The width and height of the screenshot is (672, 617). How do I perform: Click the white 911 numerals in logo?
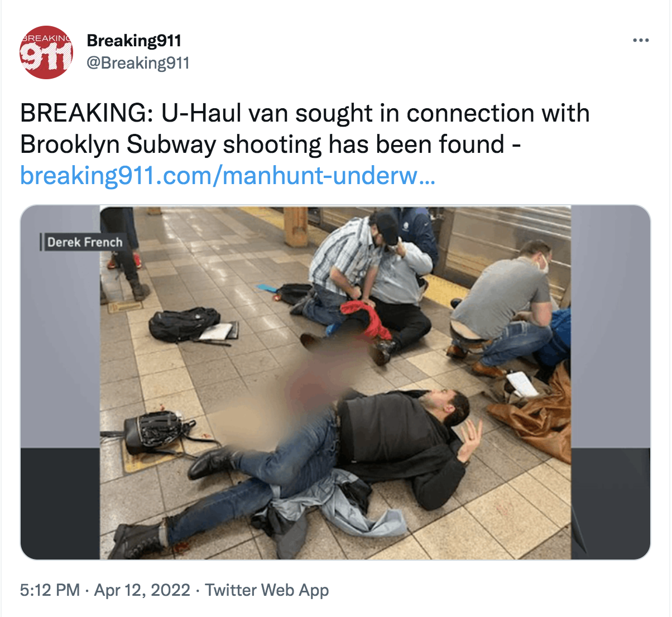point(46,57)
